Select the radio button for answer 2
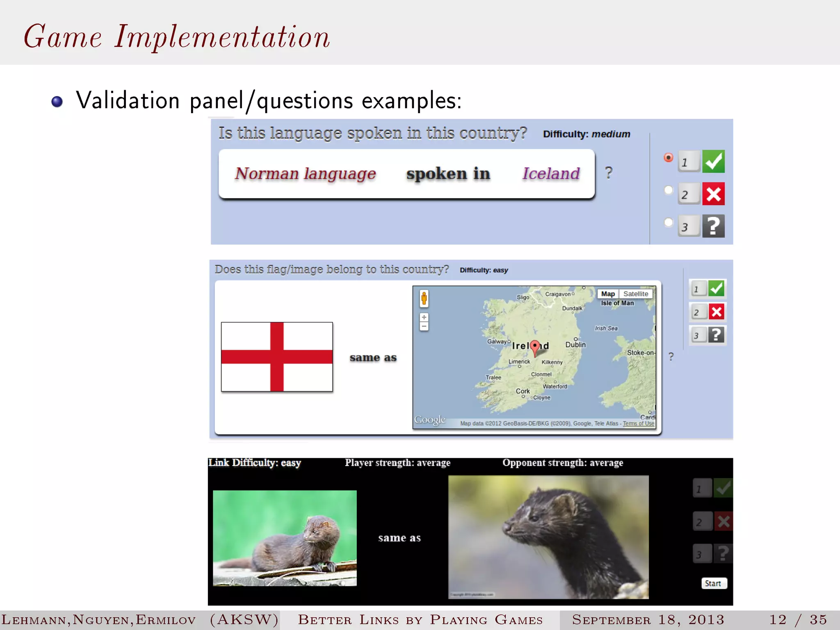Viewport: 840px width, 630px height. pos(668,190)
